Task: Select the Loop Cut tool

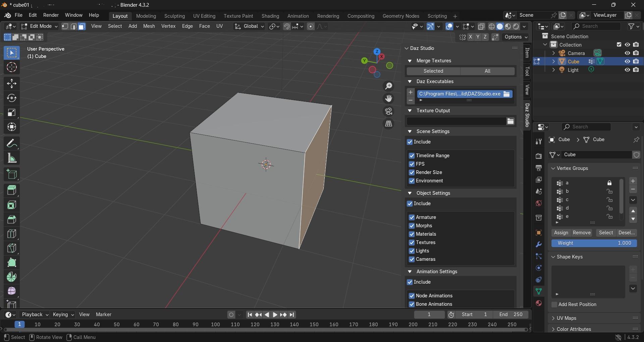Action: (x=12, y=234)
